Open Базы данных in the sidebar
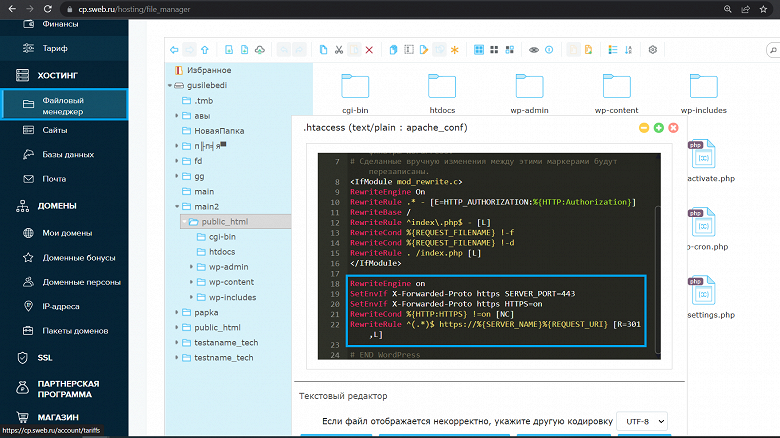 pyautogui.click(x=67, y=154)
